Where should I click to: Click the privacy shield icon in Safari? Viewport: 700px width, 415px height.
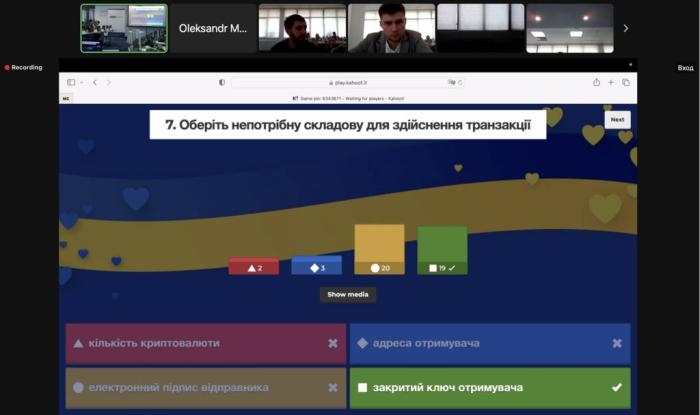[222, 82]
